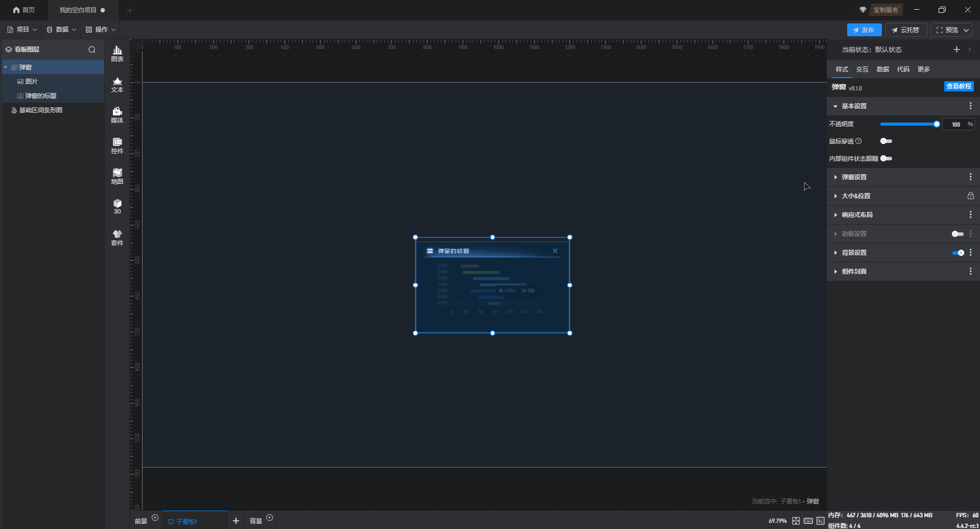Click the 69.79% zoom level

coord(777,521)
